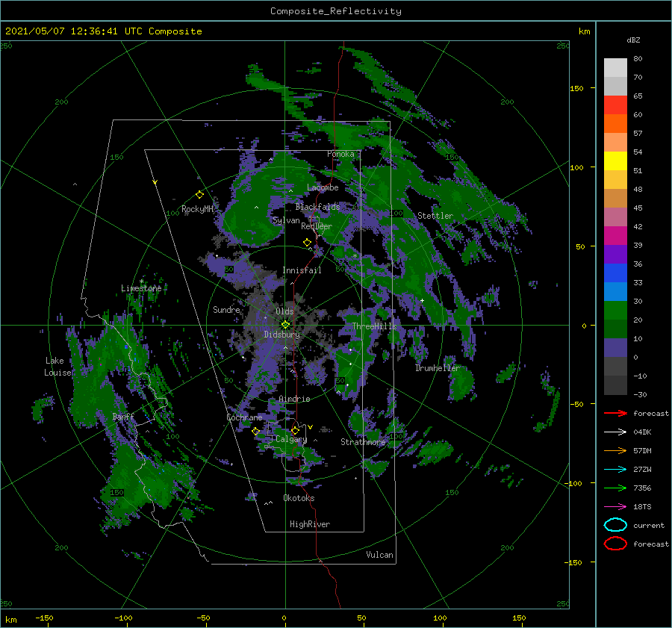672x628 pixels.
Task: Click the Composite_Reflectivity title
Action: pyautogui.click(x=336, y=11)
